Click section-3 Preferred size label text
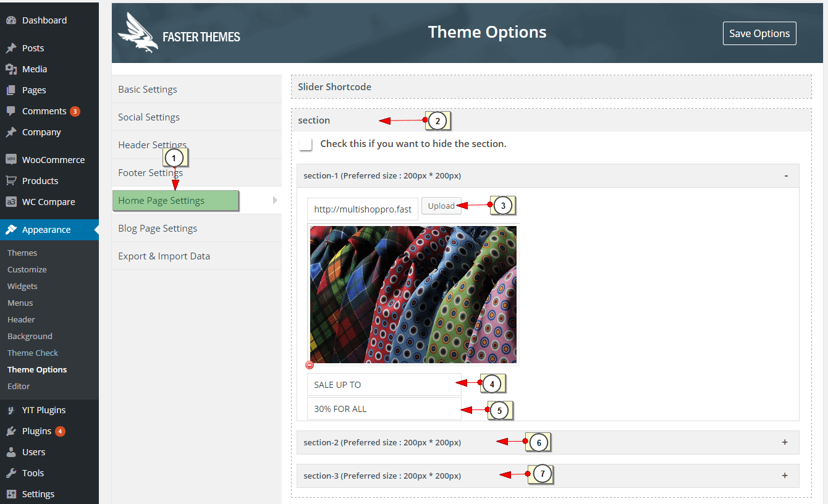The width and height of the screenshot is (828, 504). tap(382, 476)
